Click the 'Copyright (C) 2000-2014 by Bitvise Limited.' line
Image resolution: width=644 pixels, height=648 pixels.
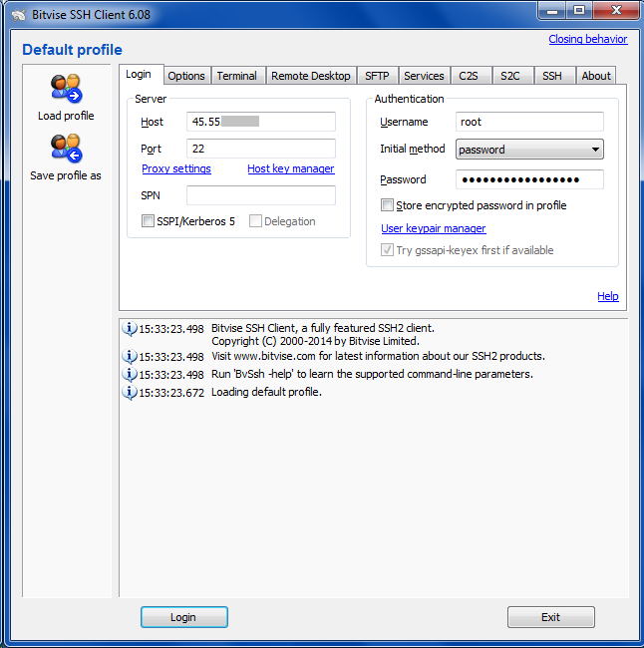pos(315,341)
